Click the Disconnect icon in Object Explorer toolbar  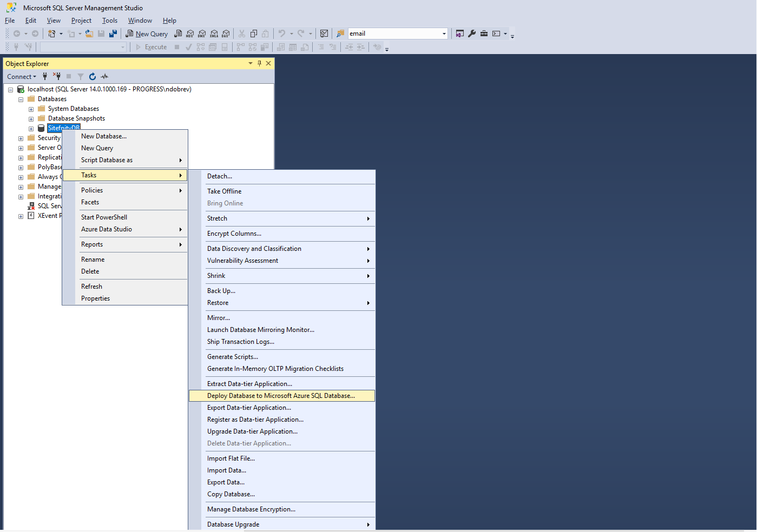[x=57, y=77]
